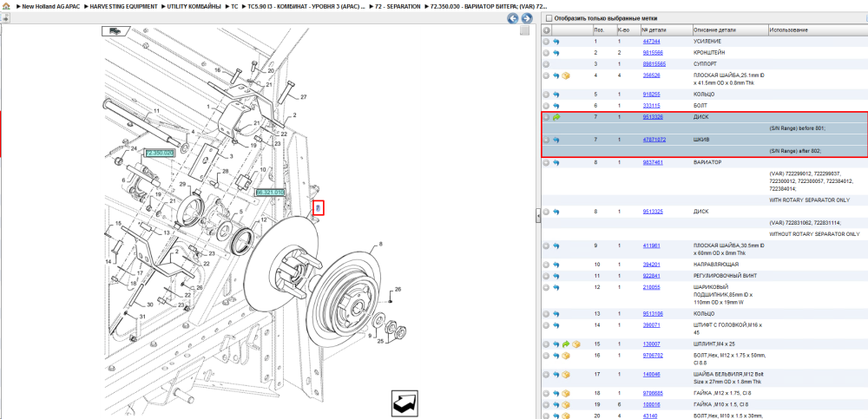
Task: Select the circle for СУППОРТ row
Action: pos(546,64)
